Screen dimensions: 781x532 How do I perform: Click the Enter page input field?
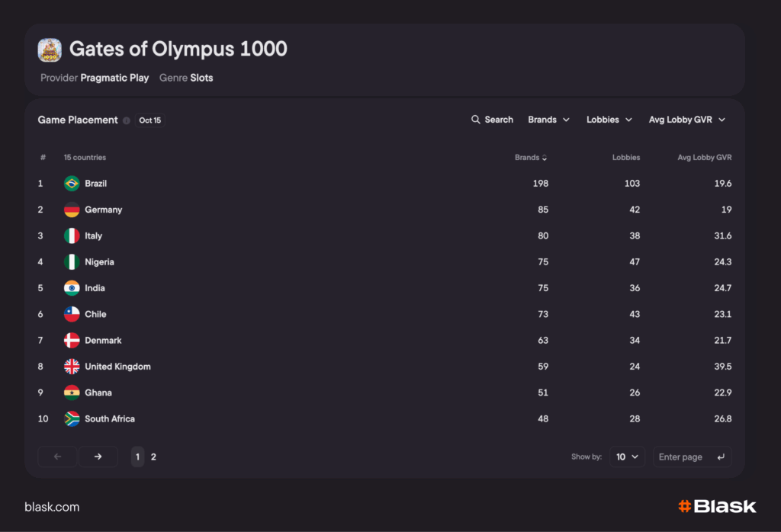click(x=685, y=457)
